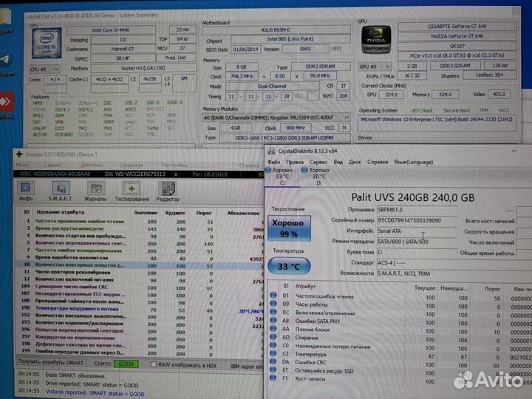Screen dimensions: 532x399
Task: Open the Правка menu in CrystalDiskInfo
Action: [x=295, y=162]
